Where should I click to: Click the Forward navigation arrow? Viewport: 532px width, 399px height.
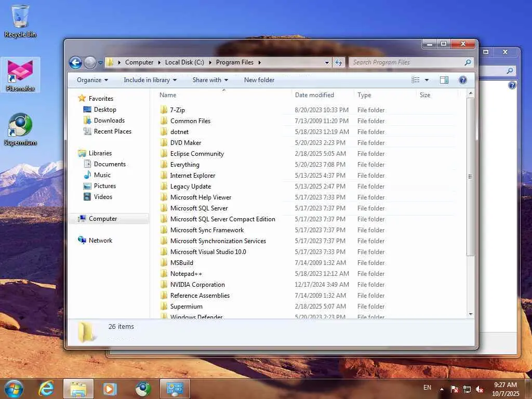tap(90, 62)
